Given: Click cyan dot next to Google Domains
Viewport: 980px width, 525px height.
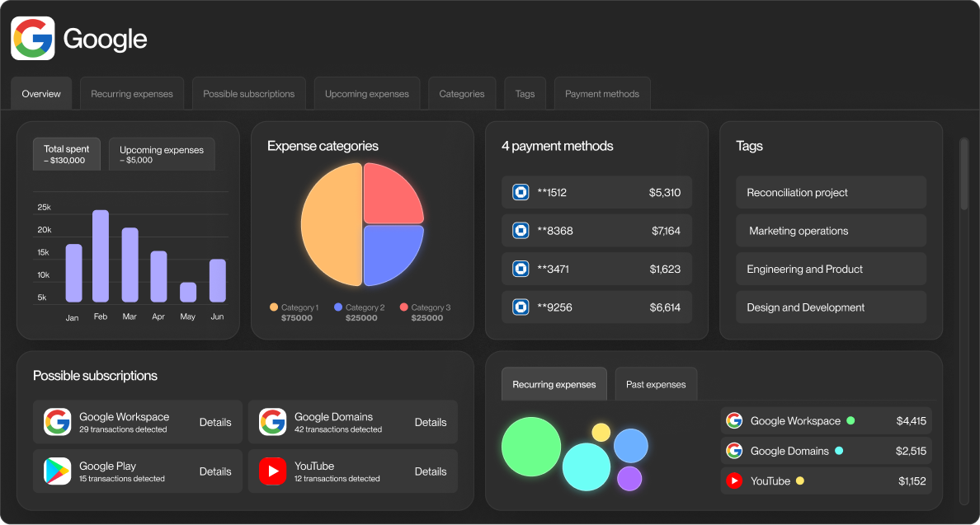Looking at the screenshot, I should click(x=839, y=451).
